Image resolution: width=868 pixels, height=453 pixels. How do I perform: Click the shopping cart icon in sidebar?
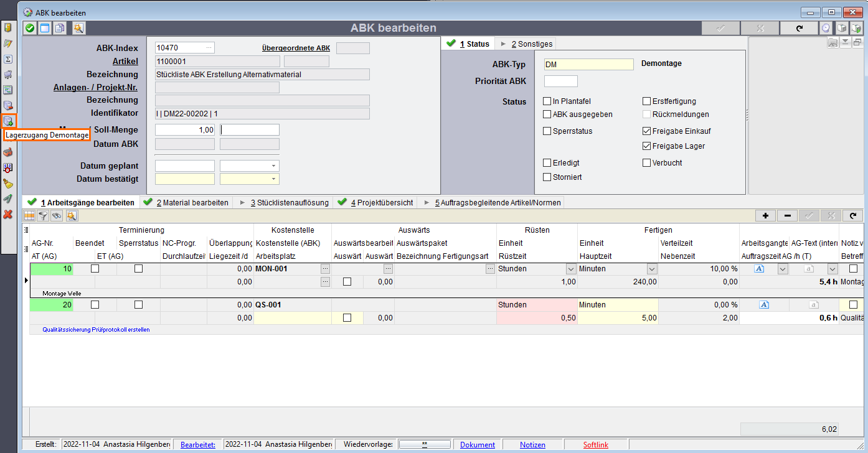[x=8, y=75]
